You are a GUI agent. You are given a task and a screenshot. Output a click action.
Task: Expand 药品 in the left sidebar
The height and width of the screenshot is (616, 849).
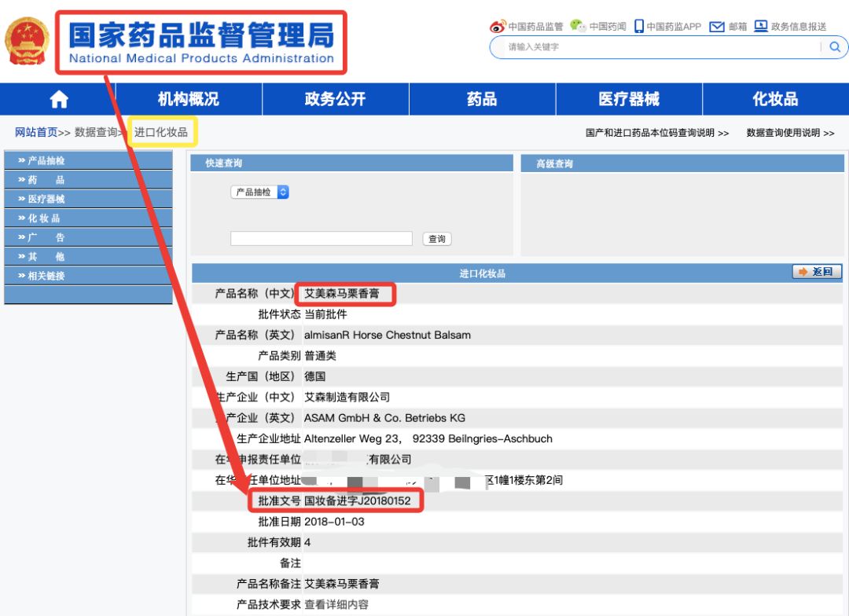pyautogui.click(x=46, y=180)
